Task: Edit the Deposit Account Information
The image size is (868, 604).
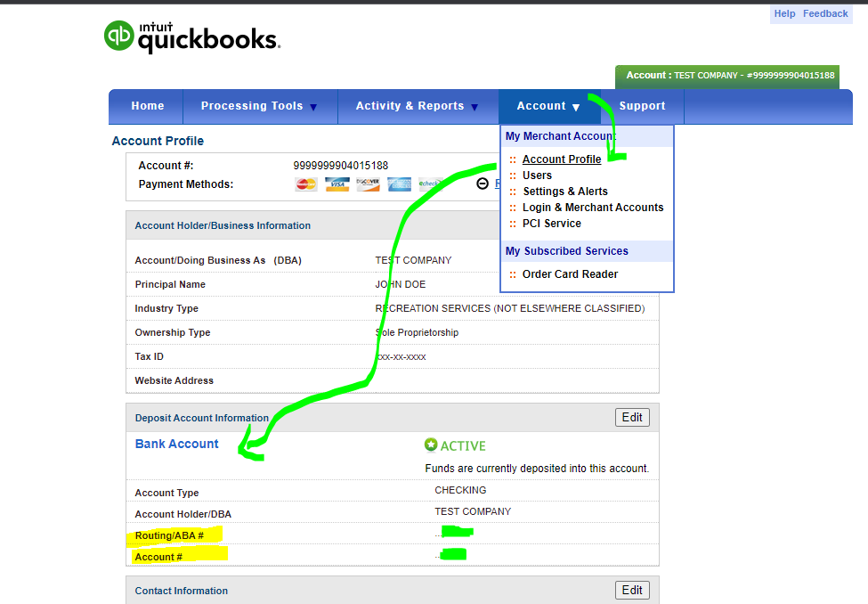Action: click(x=632, y=417)
